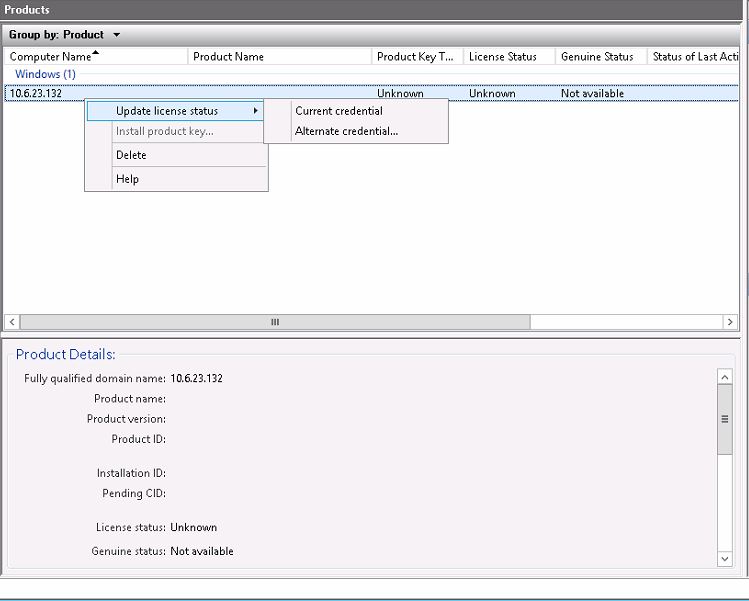
Task: Click the Product Details vertical scrollbar thumb
Action: tap(725, 418)
